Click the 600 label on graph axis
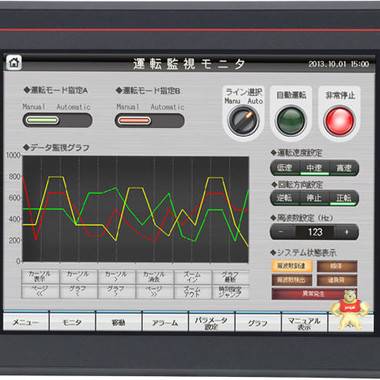Screen dimensions: 380x380 (x=14, y=198)
